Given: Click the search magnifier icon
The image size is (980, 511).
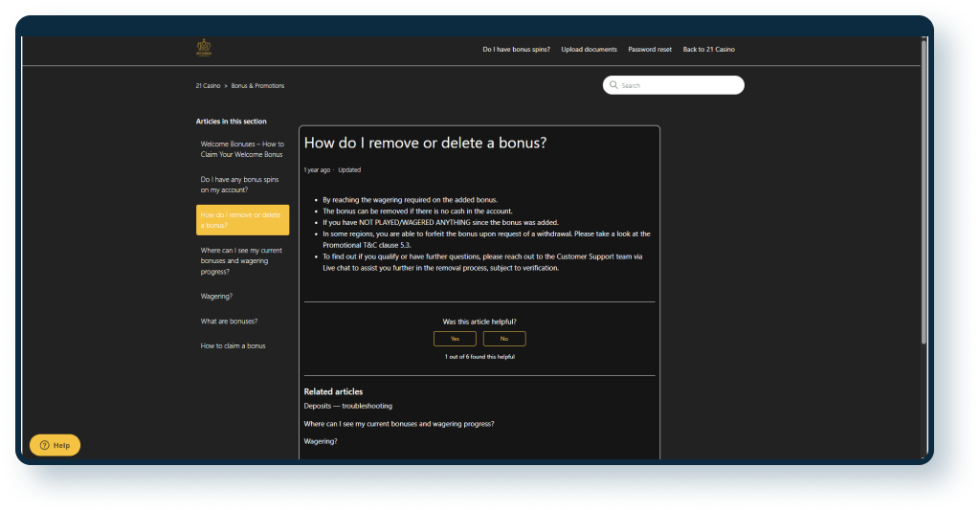Looking at the screenshot, I should (x=613, y=85).
